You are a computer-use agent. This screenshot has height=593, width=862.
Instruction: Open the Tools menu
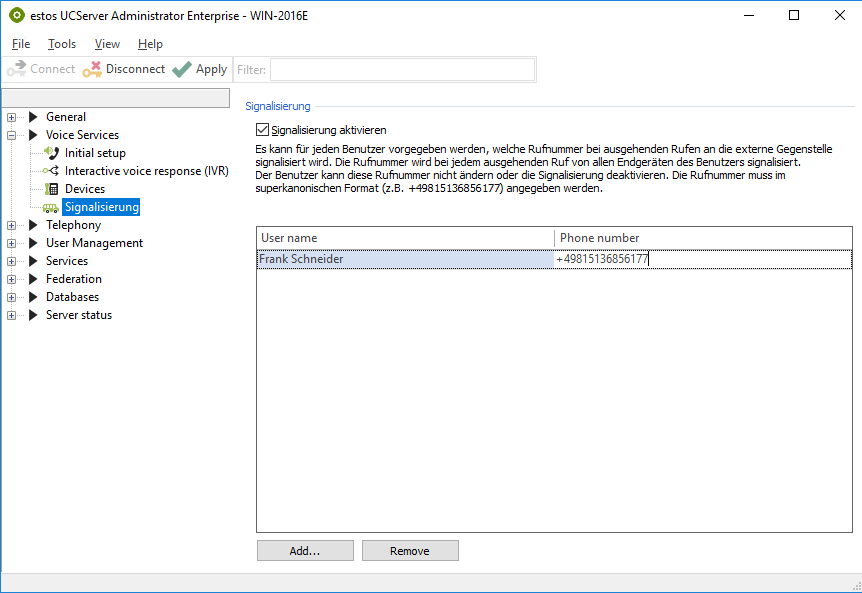[x=62, y=44]
